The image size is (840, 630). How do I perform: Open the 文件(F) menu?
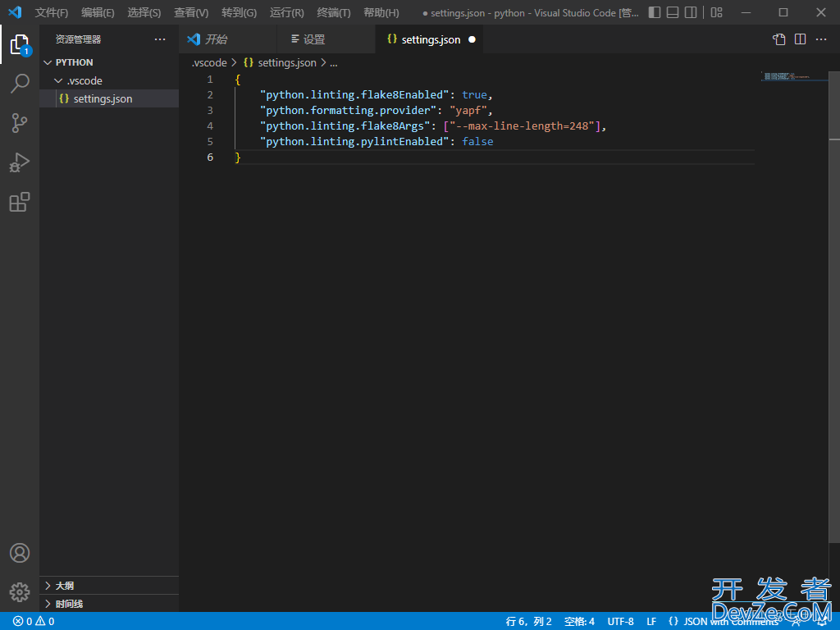click(x=52, y=12)
